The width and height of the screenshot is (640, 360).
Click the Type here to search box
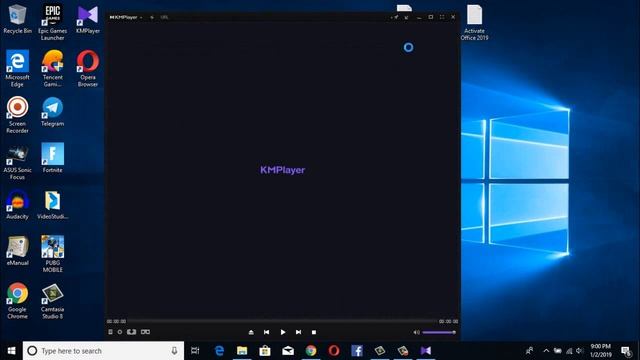103,351
